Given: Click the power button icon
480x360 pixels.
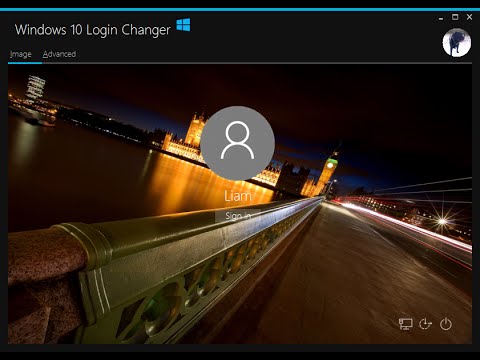Looking at the screenshot, I should pyautogui.click(x=446, y=324).
